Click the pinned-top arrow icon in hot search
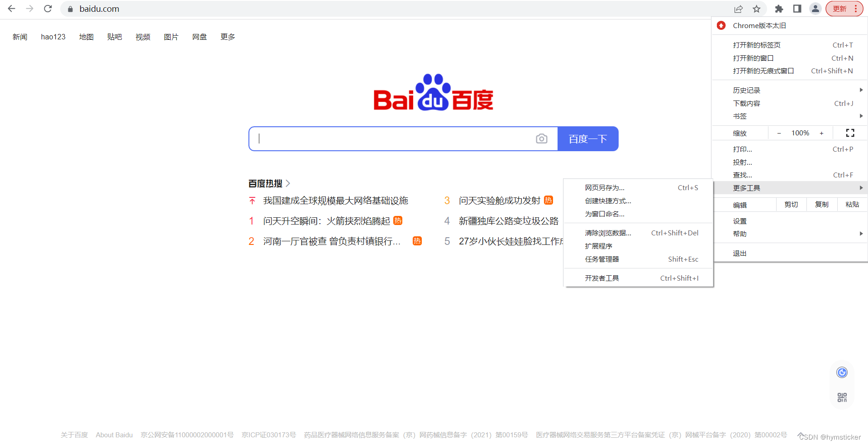868x445 pixels. tap(253, 201)
